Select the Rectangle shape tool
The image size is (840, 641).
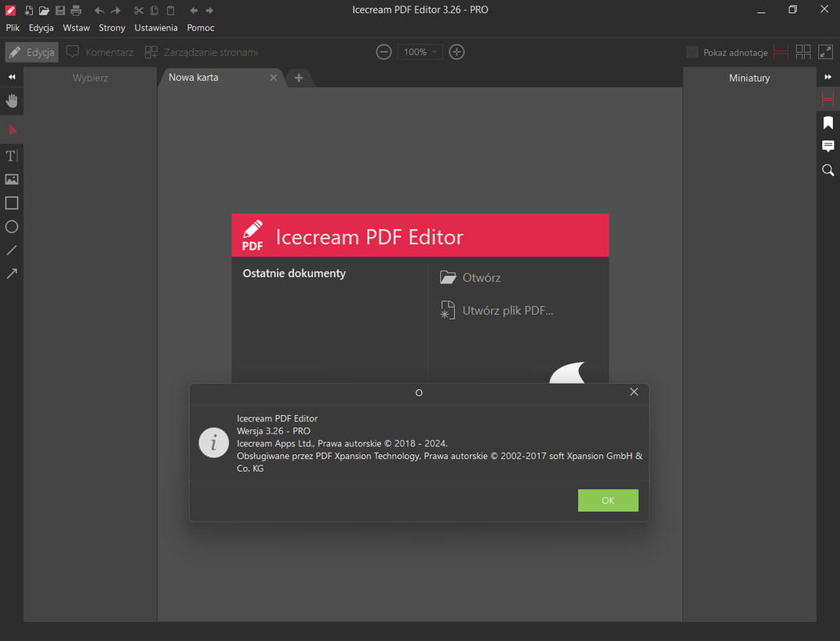12,204
